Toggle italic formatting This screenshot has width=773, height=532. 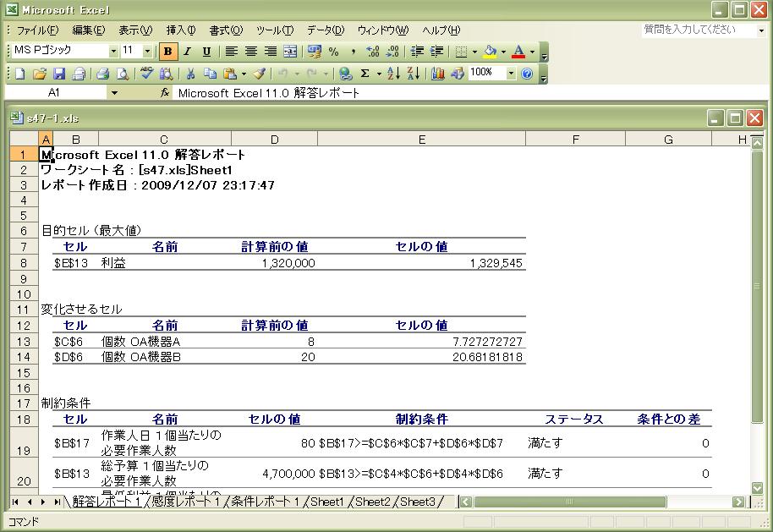click(x=188, y=52)
